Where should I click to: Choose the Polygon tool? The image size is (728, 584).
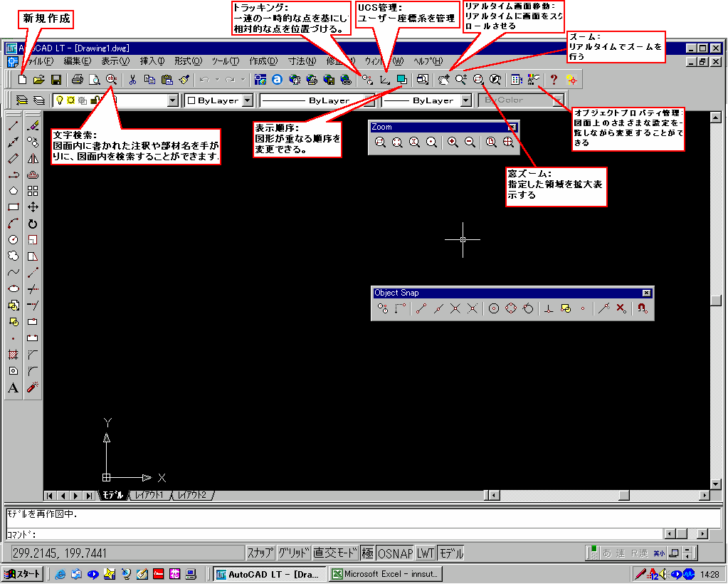point(14,191)
